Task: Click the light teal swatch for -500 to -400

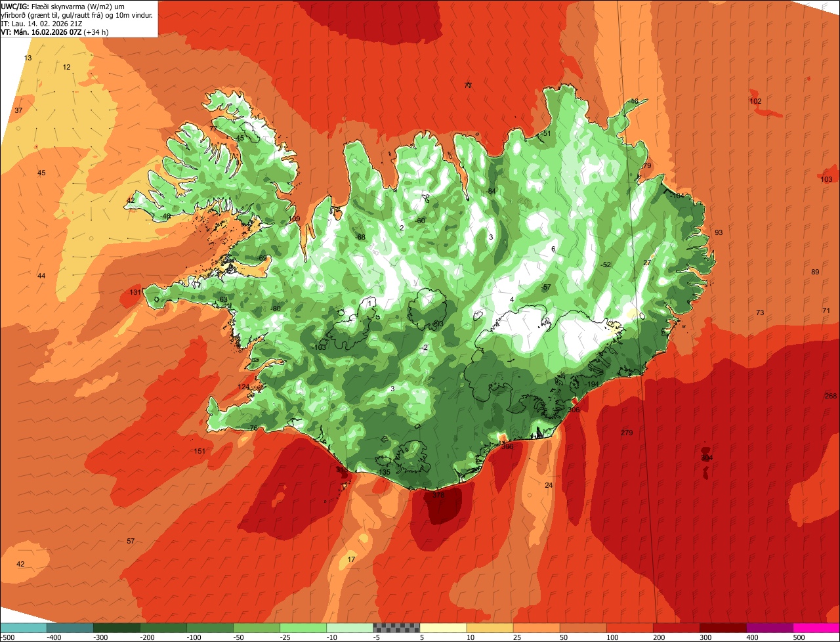Action: [x=24, y=628]
